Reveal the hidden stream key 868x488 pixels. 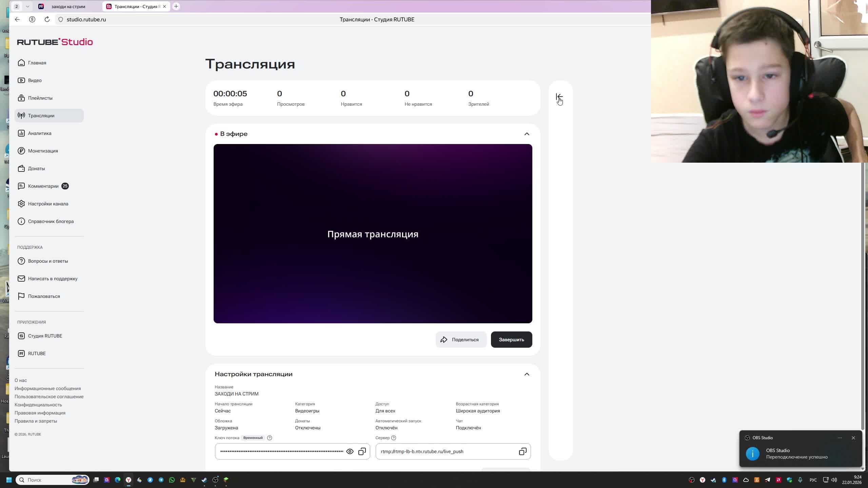point(350,451)
